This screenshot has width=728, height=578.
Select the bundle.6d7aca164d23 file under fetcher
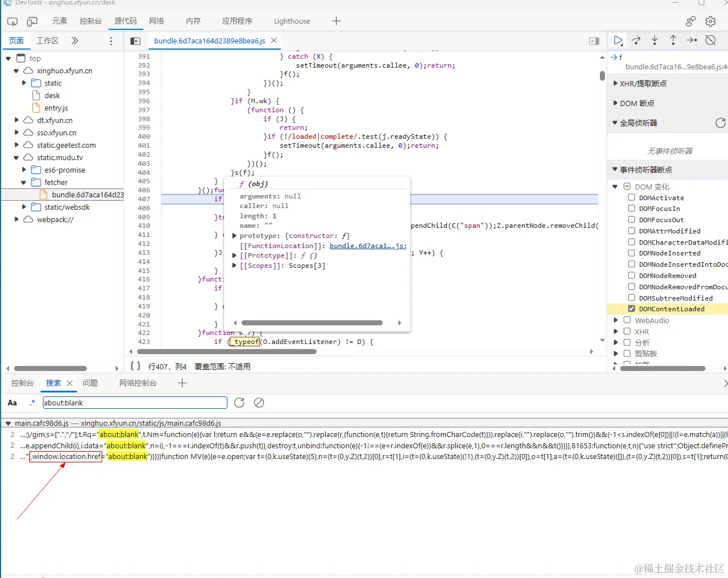(87, 195)
